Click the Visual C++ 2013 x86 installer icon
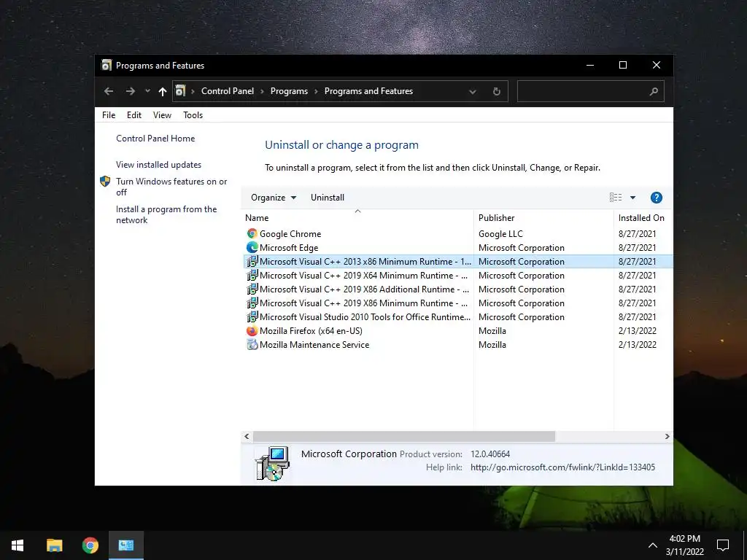 [252, 261]
